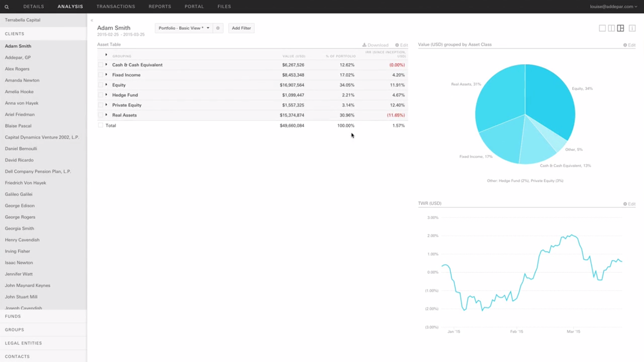Open the info panel icon
This screenshot has height=362, width=644.
pos(632,28)
